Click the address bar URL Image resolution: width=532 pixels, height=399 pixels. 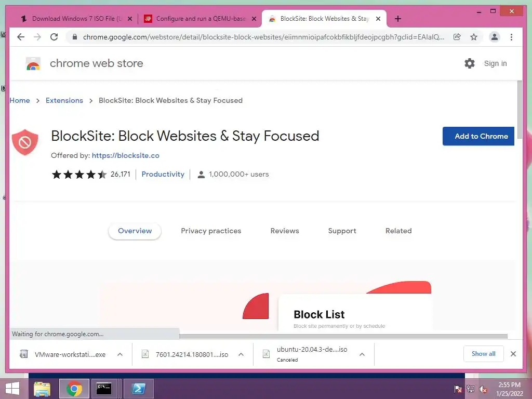(263, 37)
